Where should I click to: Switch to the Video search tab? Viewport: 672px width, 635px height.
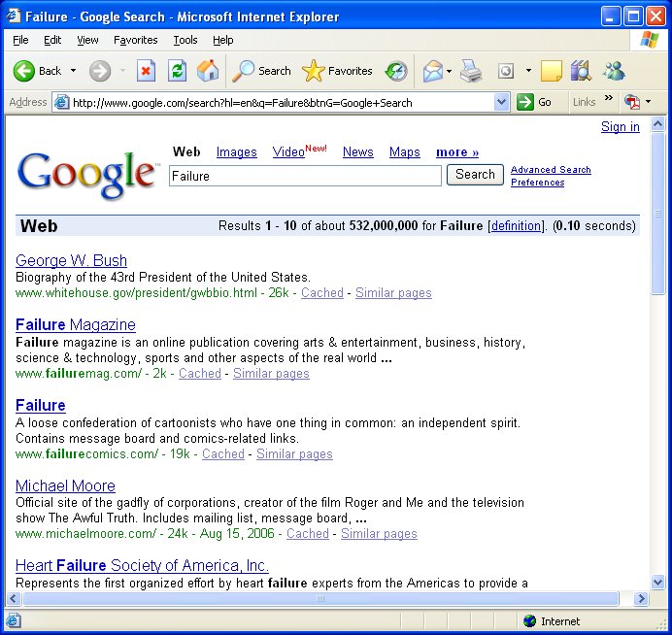point(288,152)
